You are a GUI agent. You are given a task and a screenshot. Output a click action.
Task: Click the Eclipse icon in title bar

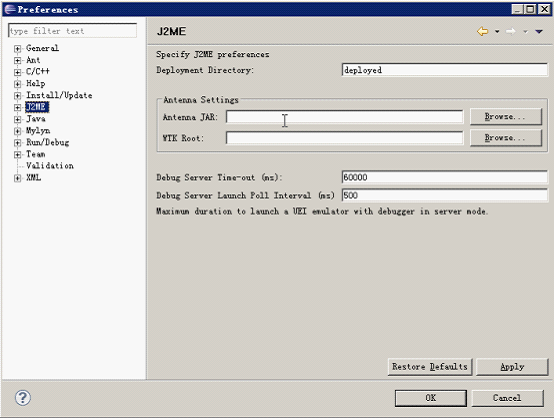coord(10,9)
